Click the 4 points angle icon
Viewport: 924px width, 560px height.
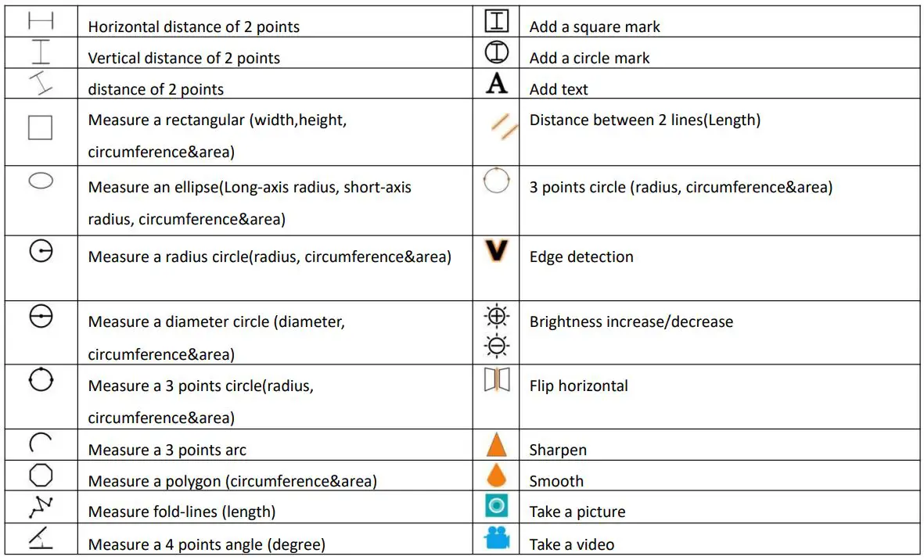point(41,538)
